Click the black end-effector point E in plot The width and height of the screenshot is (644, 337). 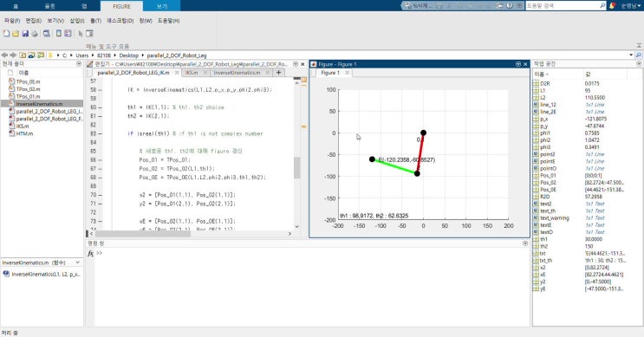click(x=372, y=159)
